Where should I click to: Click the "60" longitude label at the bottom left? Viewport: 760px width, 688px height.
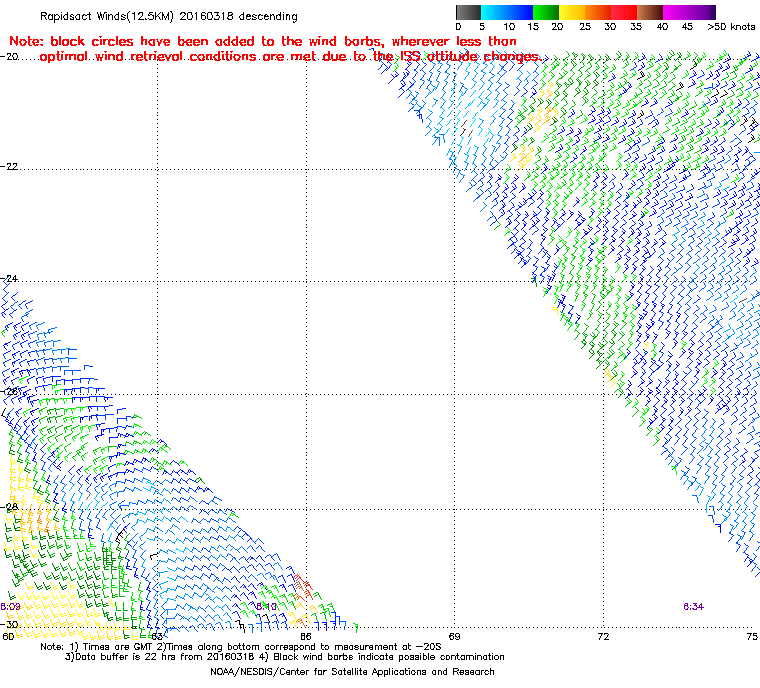click(8, 636)
